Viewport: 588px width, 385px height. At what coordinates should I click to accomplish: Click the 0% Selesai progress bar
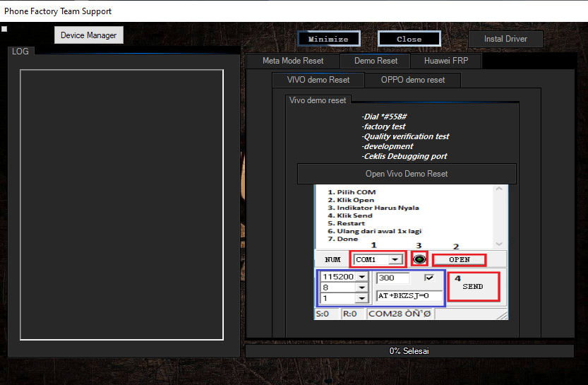pyautogui.click(x=409, y=351)
